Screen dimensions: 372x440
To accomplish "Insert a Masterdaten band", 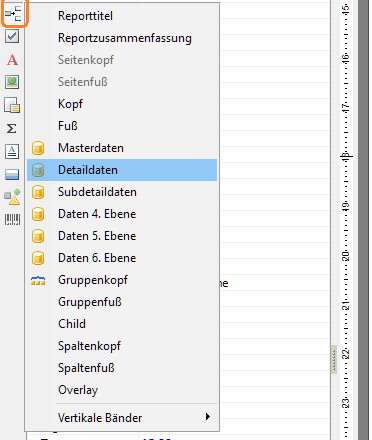I will (122, 148).
